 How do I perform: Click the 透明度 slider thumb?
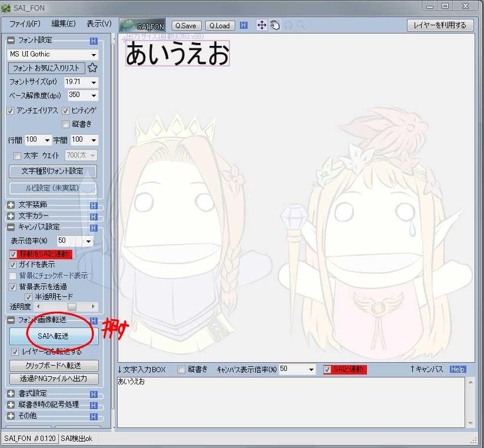coord(72,307)
